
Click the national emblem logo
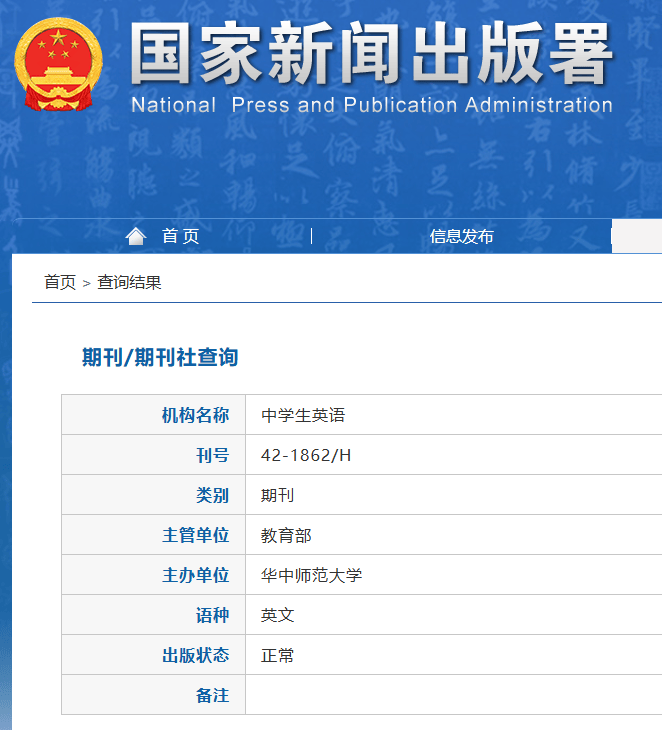point(59,64)
